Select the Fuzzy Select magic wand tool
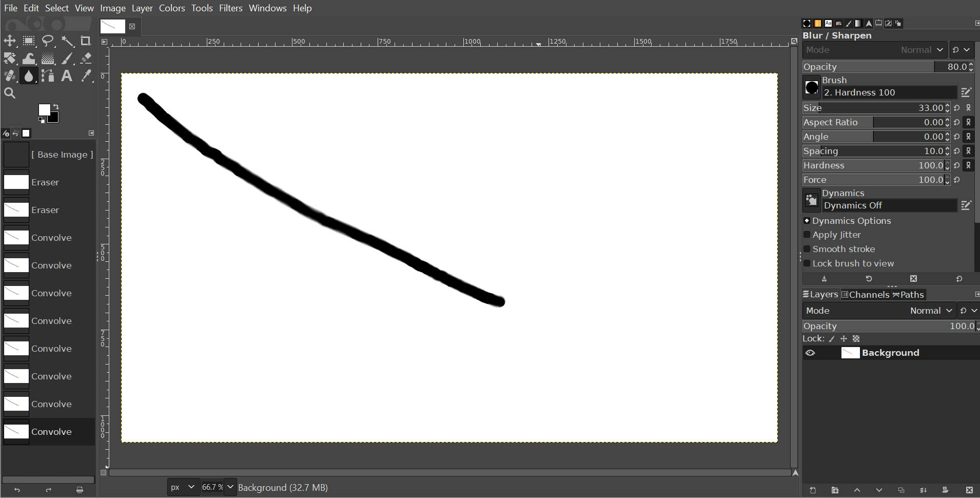Viewport: 980px width, 498px height. tap(67, 41)
